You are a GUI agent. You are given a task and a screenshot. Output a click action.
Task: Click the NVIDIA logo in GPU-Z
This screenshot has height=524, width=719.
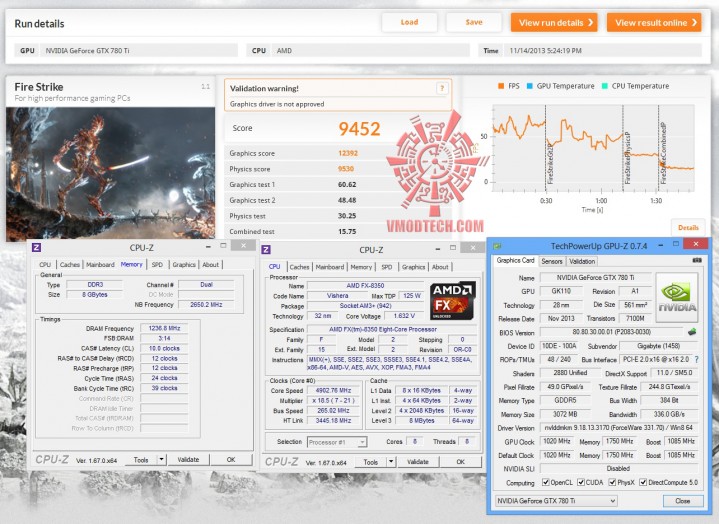pyautogui.click(x=677, y=297)
